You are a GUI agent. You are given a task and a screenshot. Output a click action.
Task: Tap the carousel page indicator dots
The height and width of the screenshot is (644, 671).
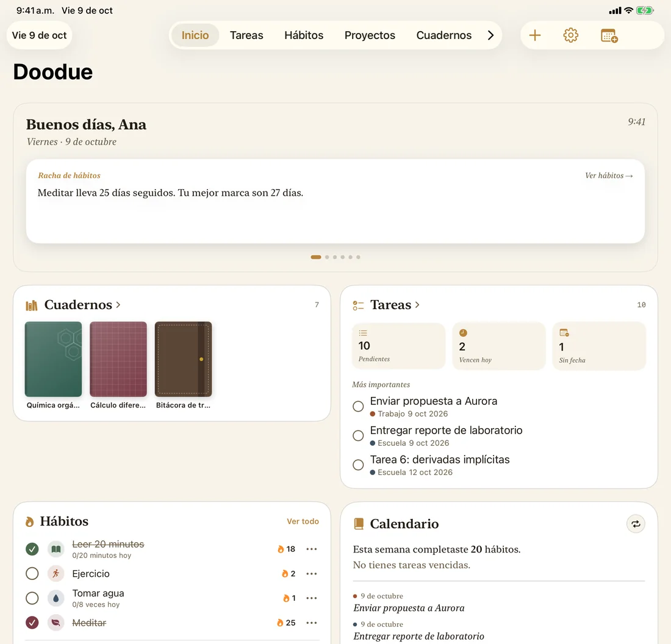point(335,257)
